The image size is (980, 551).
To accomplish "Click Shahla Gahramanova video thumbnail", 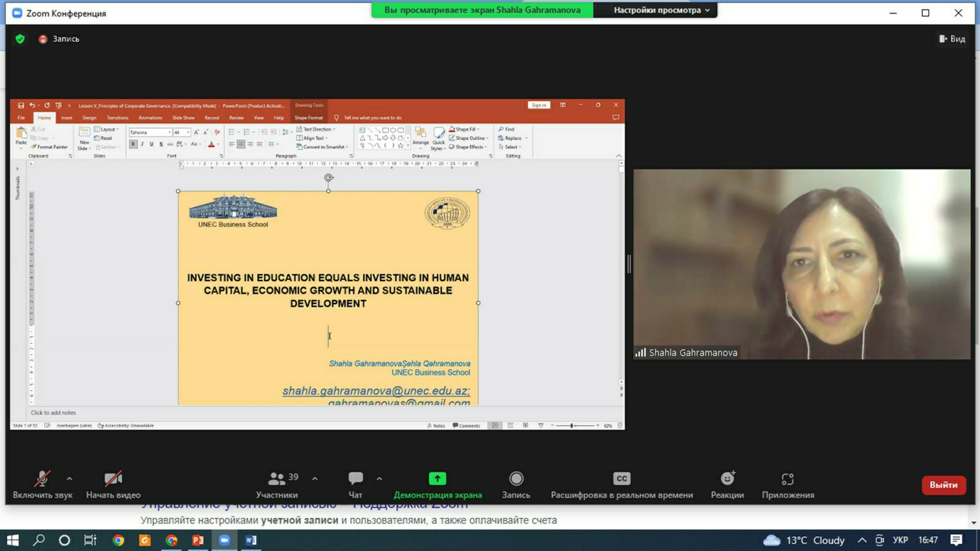I will [x=801, y=264].
